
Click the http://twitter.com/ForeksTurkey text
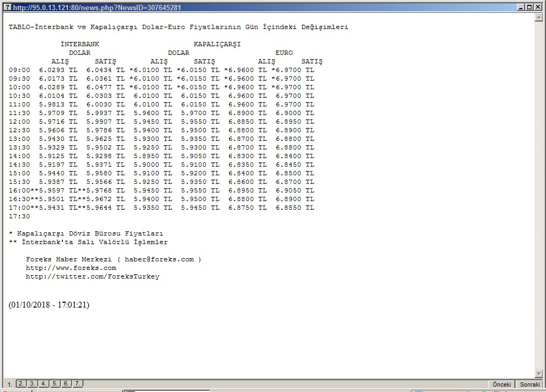click(x=93, y=277)
